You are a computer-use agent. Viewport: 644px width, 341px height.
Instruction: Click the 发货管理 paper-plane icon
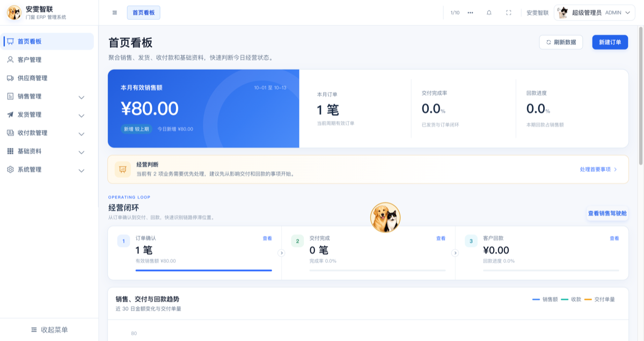(10, 114)
